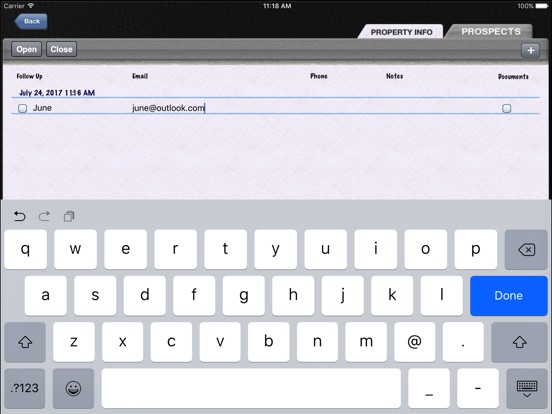Screen dimensions: 552x414
Task: Tap the underscore key
Action: (429, 388)
